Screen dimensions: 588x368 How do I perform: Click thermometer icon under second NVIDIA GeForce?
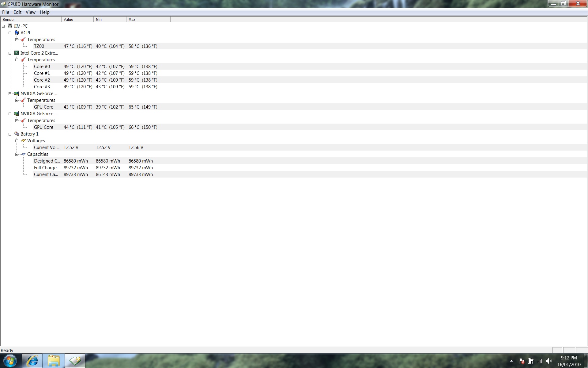23,121
